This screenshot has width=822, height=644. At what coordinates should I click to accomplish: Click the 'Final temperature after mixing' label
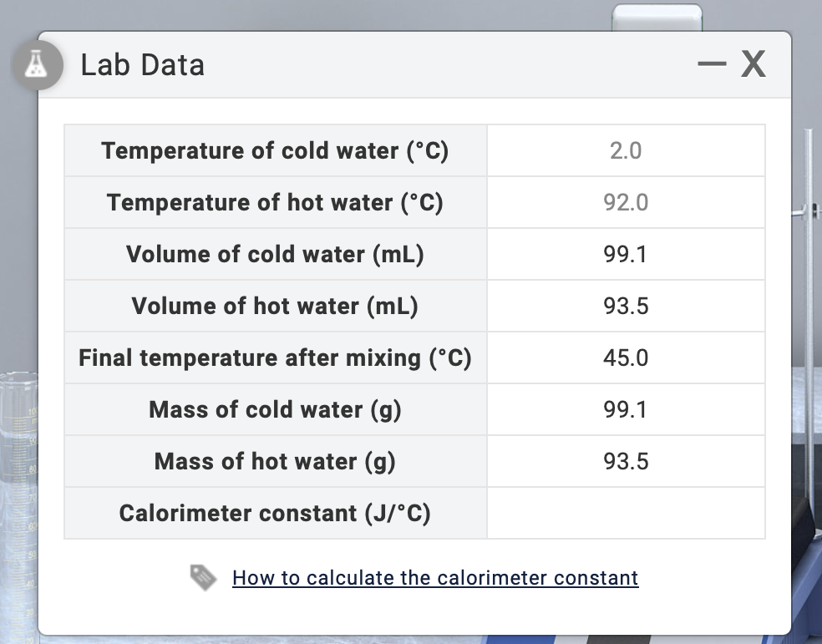tap(276, 357)
